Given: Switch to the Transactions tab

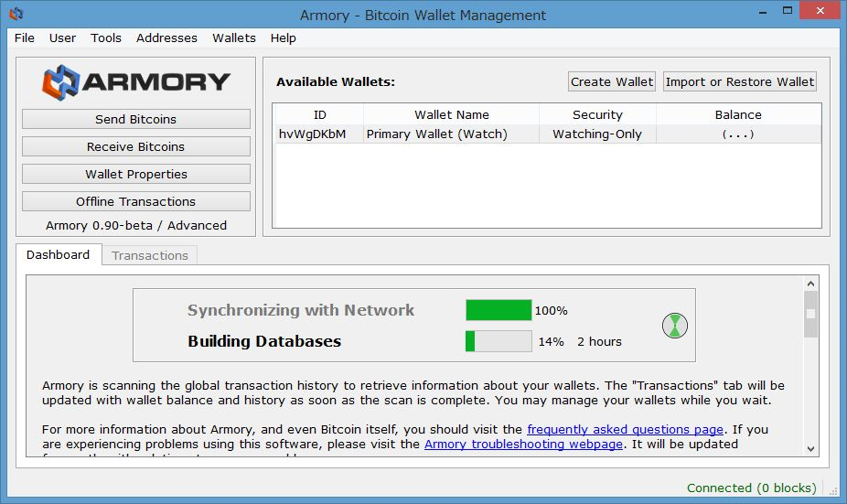Looking at the screenshot, I should 150,255.
